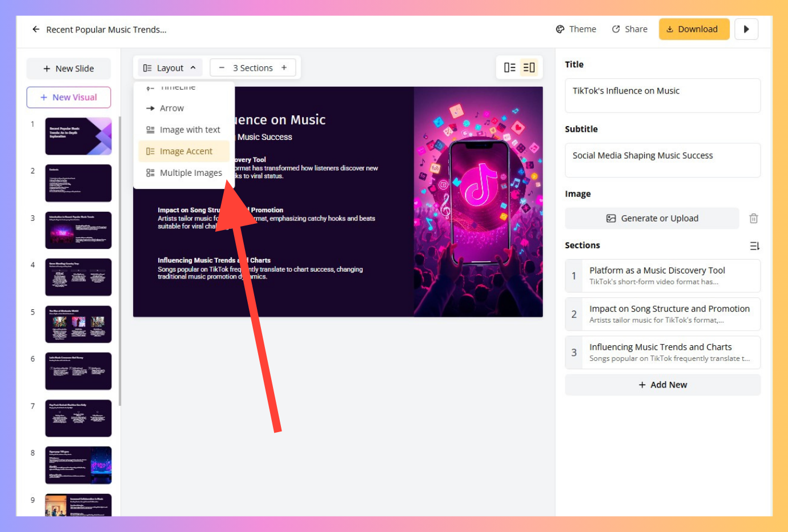Increase sections with the plus icon
The height and width of the screenshot is (532, 788).
point(284,68)
